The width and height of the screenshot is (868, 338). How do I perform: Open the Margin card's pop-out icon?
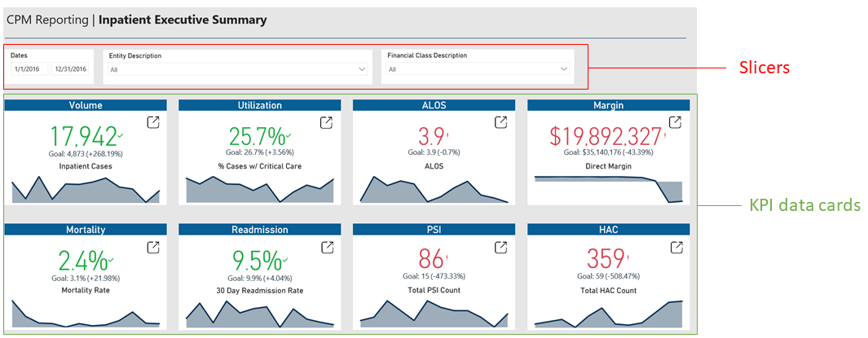pos(676,122)
